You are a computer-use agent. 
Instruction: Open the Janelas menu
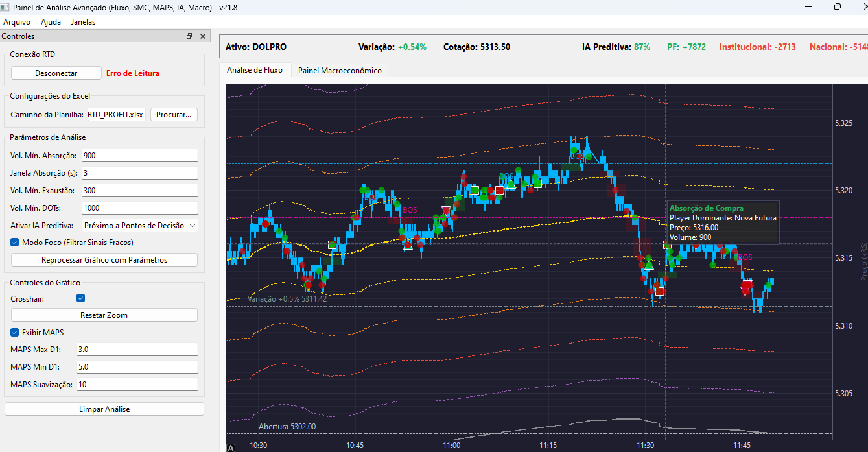coord(83,22)
